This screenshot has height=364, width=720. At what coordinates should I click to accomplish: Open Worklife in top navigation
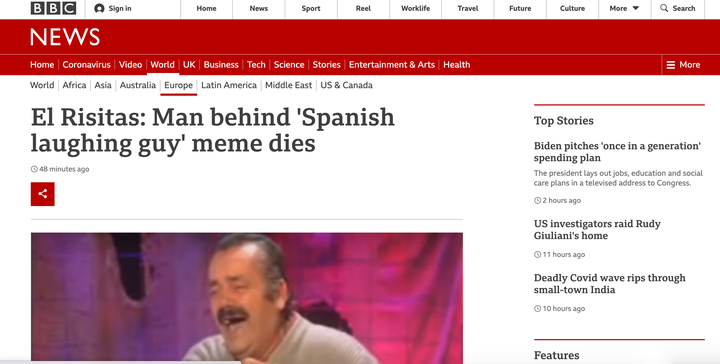[416, 8]
